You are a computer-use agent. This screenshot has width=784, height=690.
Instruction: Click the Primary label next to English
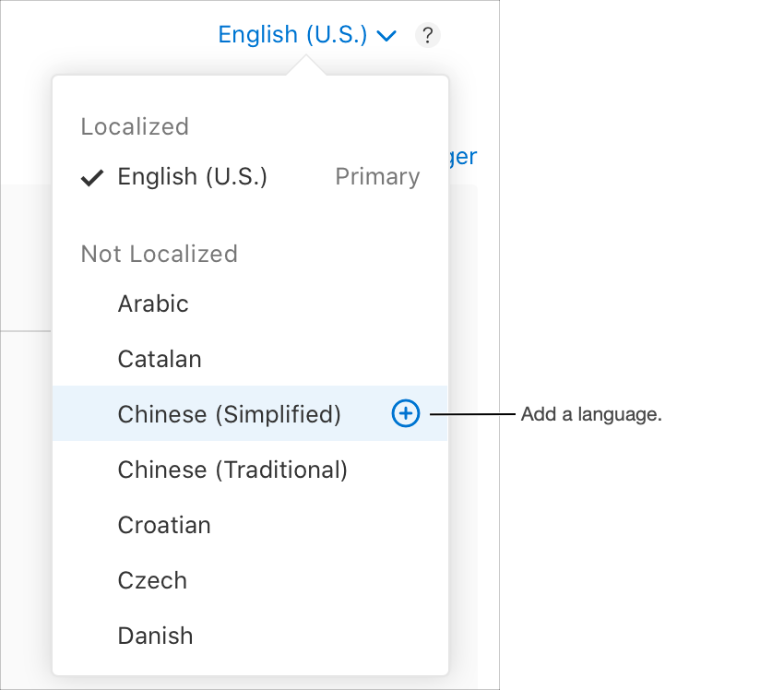[x=377, y=177]
